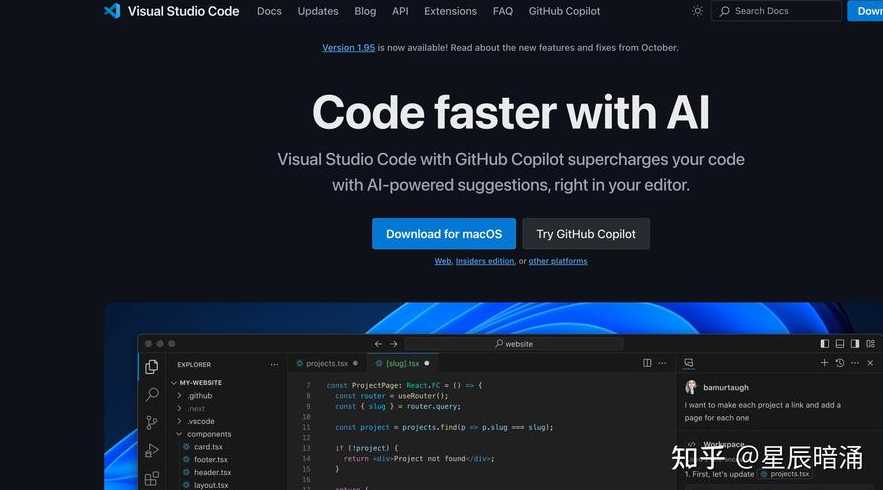The width and height of the screenshot is (883, 490).
Task: Click the projects.tsx file chip in chat response
Action: (x=785, y=474)
